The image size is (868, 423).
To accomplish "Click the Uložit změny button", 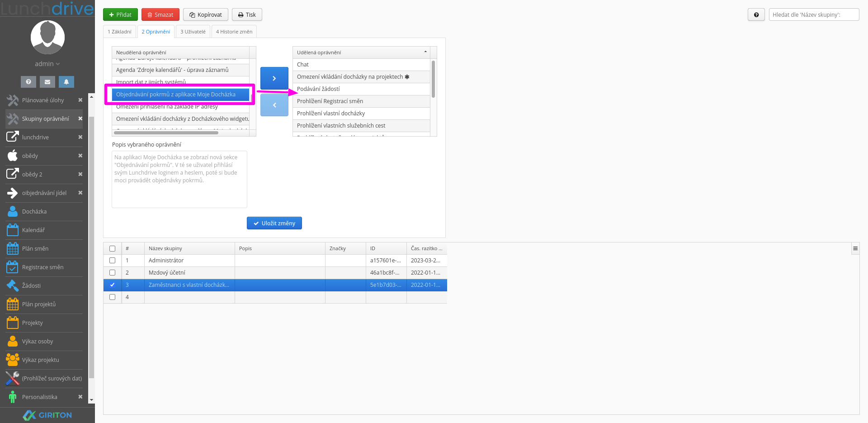I will click(274, 223).
